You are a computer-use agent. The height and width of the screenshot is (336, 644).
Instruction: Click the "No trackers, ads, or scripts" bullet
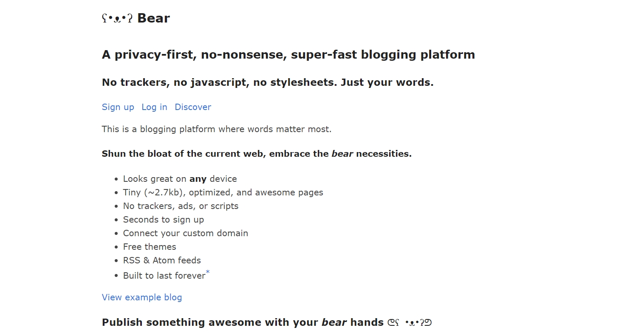[x=181, y=206]
